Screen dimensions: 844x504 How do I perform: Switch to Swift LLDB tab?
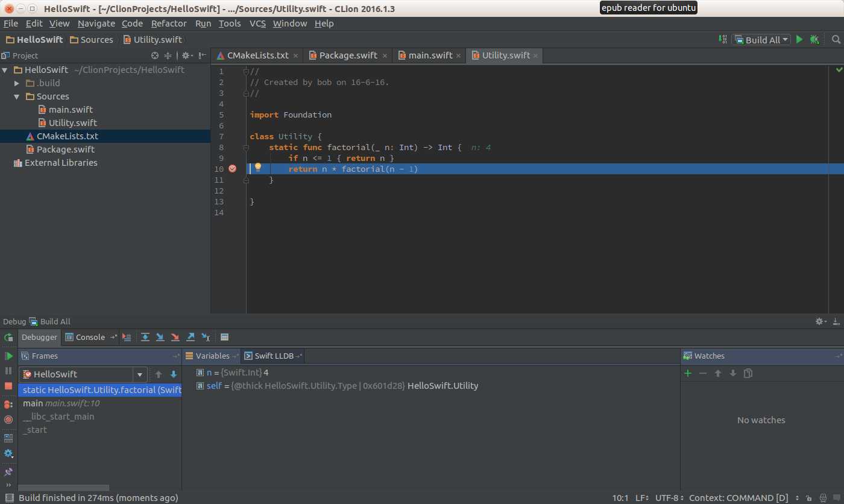(x=274, y=356)
